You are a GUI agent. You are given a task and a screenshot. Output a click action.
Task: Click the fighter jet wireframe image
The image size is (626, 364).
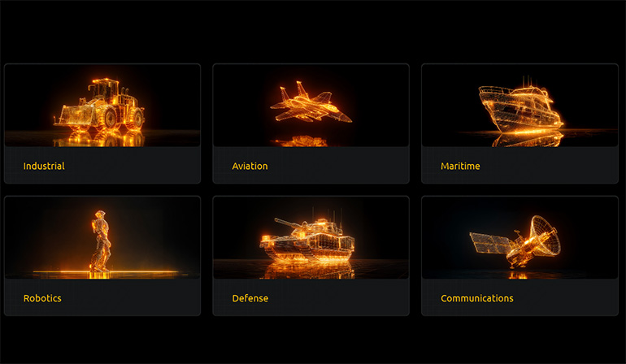click(x=311, y=106)
